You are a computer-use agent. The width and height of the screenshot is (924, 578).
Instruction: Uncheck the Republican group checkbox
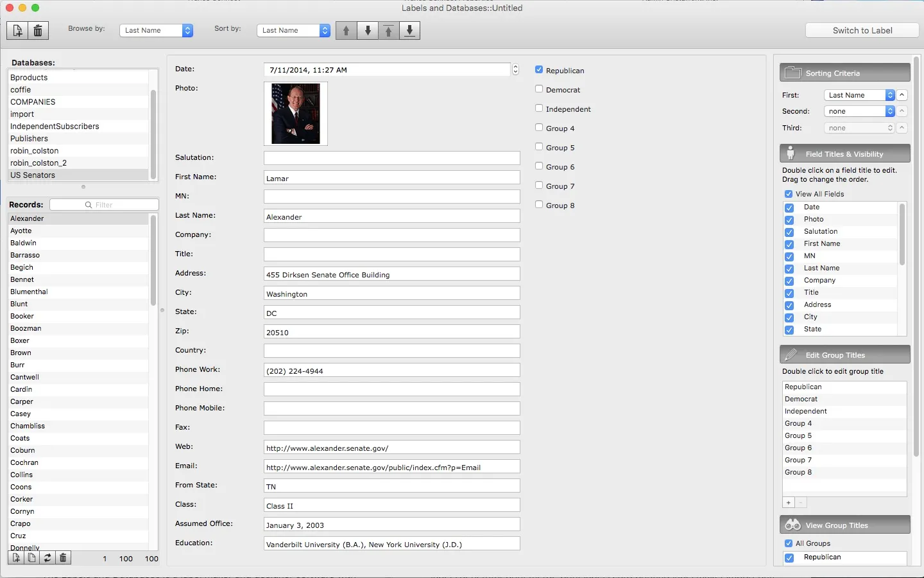(x=539, y=70)
